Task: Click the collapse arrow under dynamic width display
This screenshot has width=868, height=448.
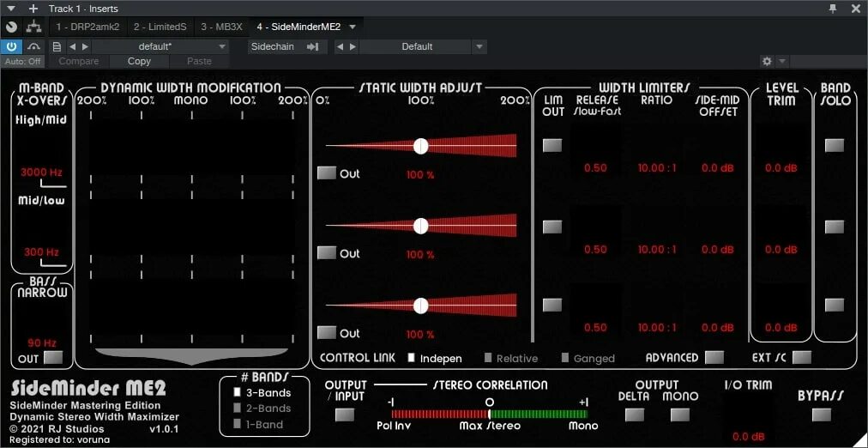Action: [191, 355]
